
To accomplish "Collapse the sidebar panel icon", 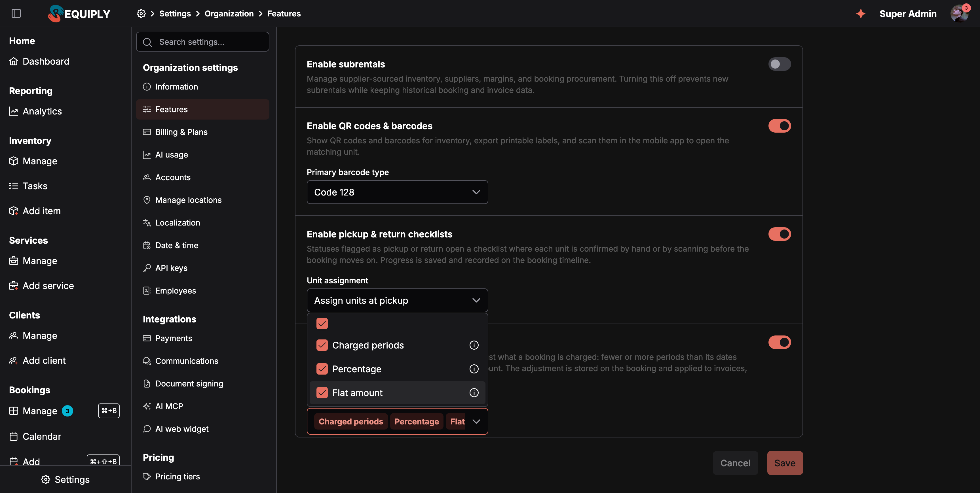I will pyautogui.click(x=16, y=14).
